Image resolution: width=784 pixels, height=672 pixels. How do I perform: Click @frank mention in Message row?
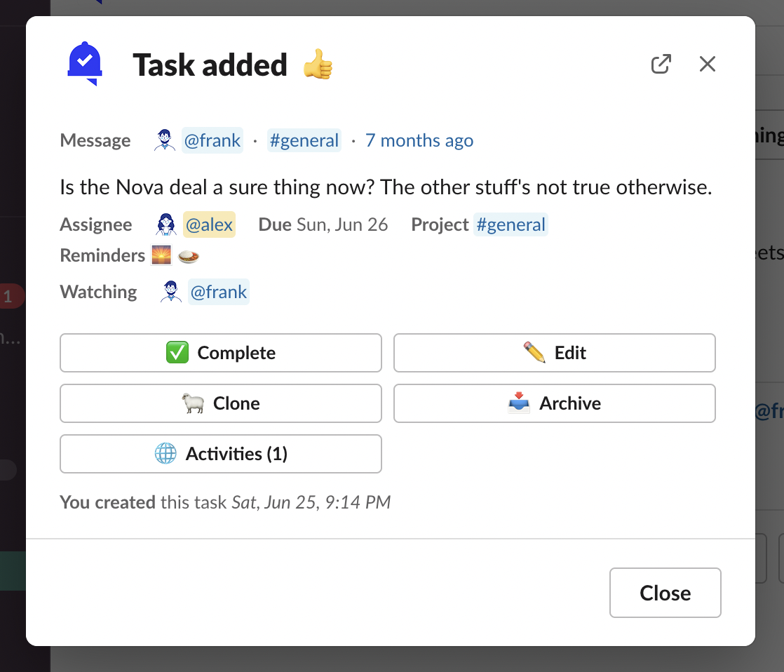(x=212, y=140)
